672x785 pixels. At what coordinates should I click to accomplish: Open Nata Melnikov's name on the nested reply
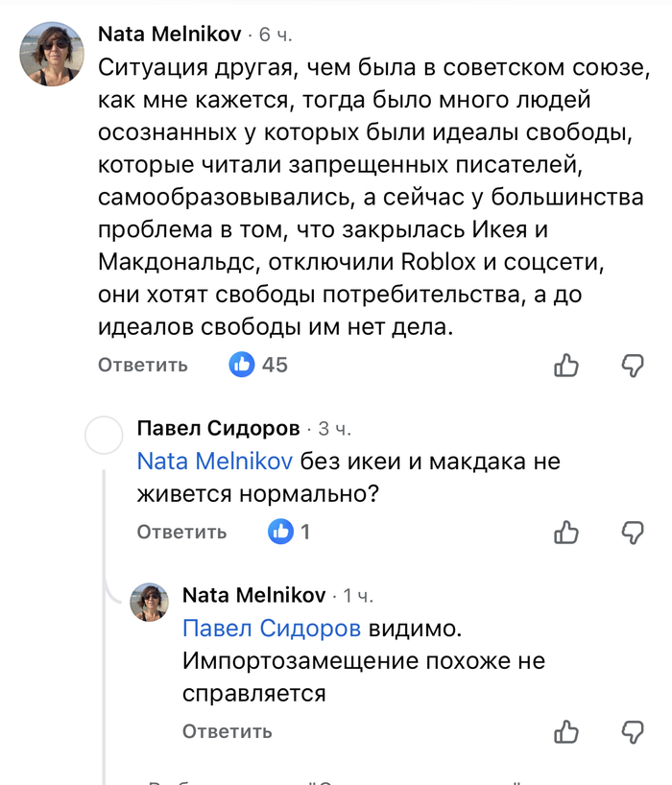[253, 595]
